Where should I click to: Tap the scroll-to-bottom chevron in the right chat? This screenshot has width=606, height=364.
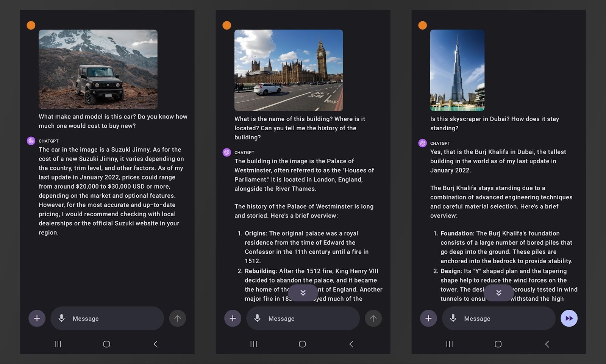[499, 292]
